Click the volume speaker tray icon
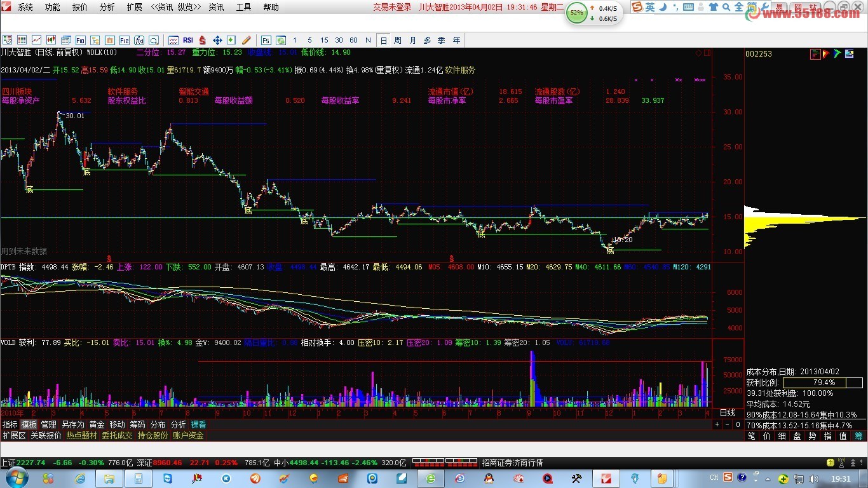This screenshot has width=868, height=488. point(813,479)
